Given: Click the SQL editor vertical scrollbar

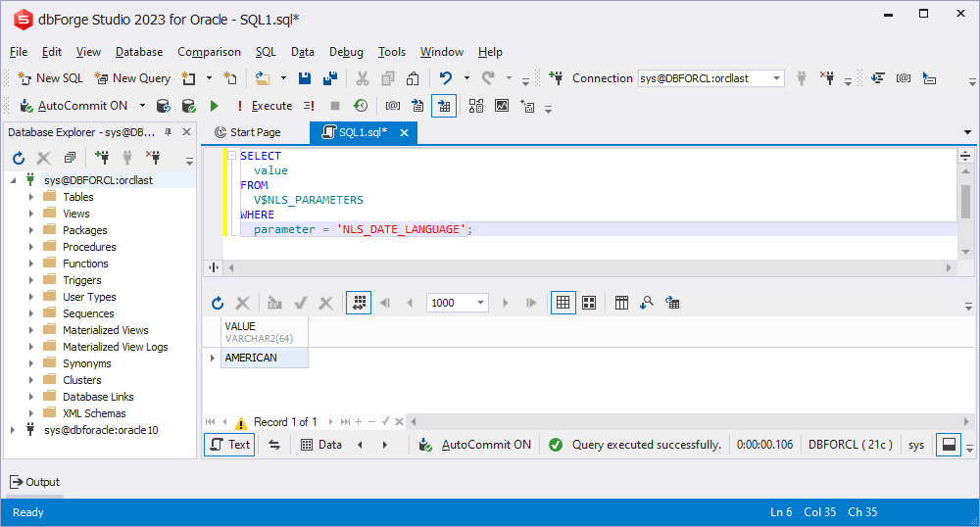Looking at the screenshot, I should pyautogui.click(x=965, y=203).
